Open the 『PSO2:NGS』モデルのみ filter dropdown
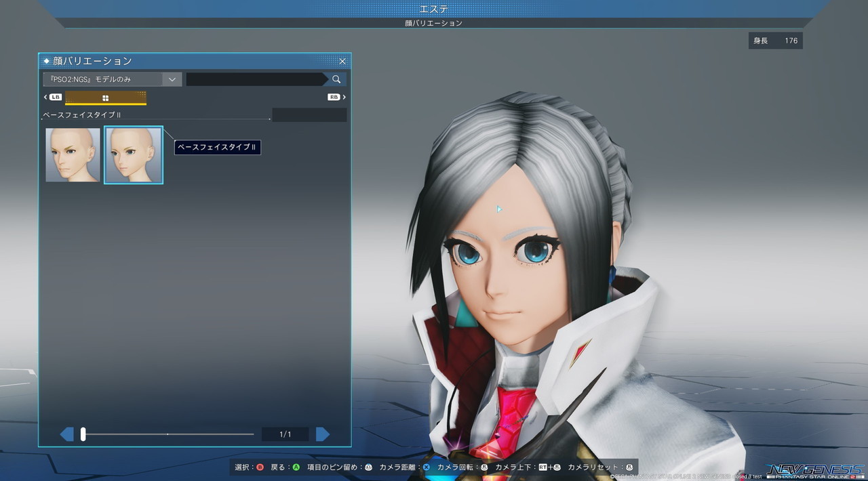The height and width of the screenshot is (481, 868). coord(113,79)
